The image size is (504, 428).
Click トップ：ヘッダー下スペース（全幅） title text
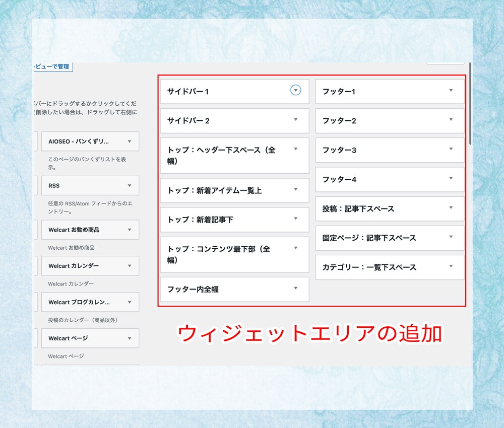(221, 156)
